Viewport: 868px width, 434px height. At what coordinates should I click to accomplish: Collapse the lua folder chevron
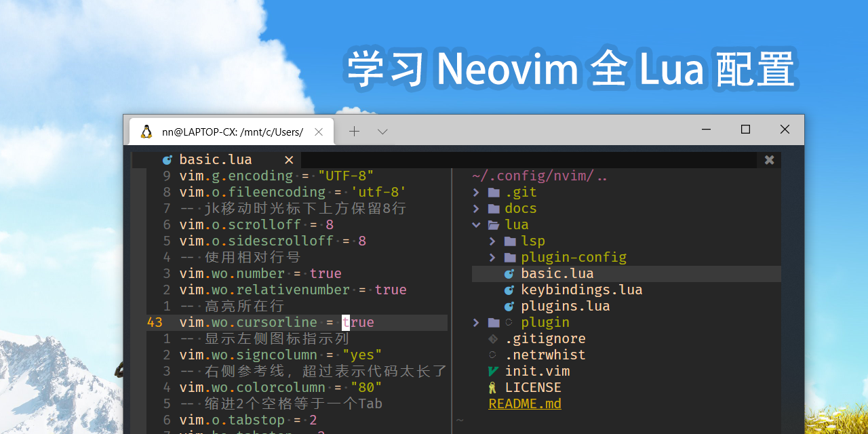(x=476, y=225)
